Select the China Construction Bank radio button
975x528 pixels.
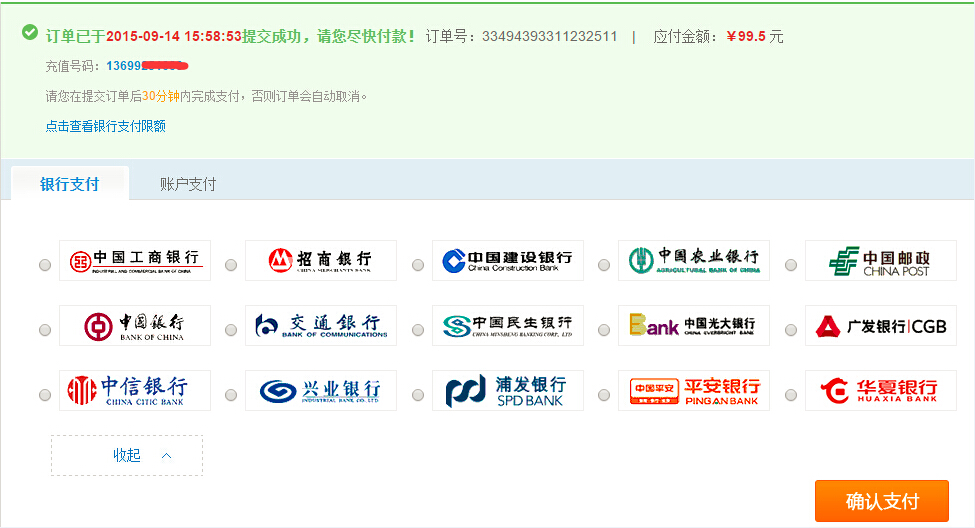coord(418,265)
